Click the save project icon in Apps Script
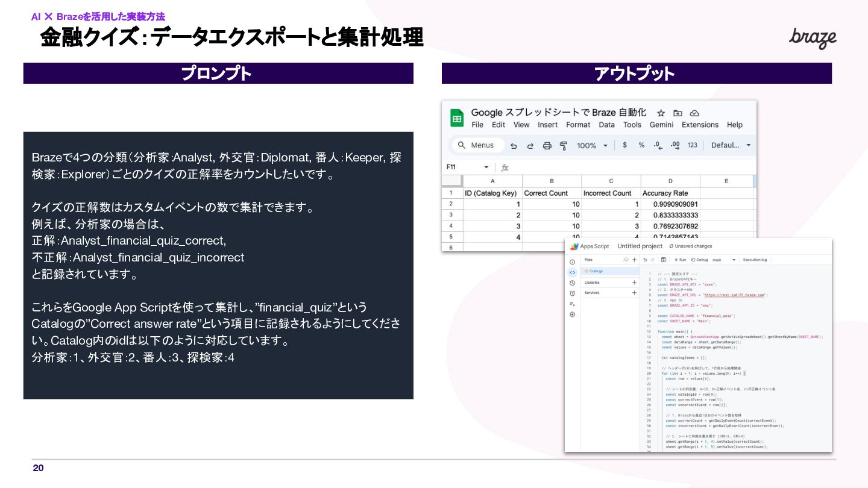The width and height of the screenshot is (868, 488). [x=664, y=260]
